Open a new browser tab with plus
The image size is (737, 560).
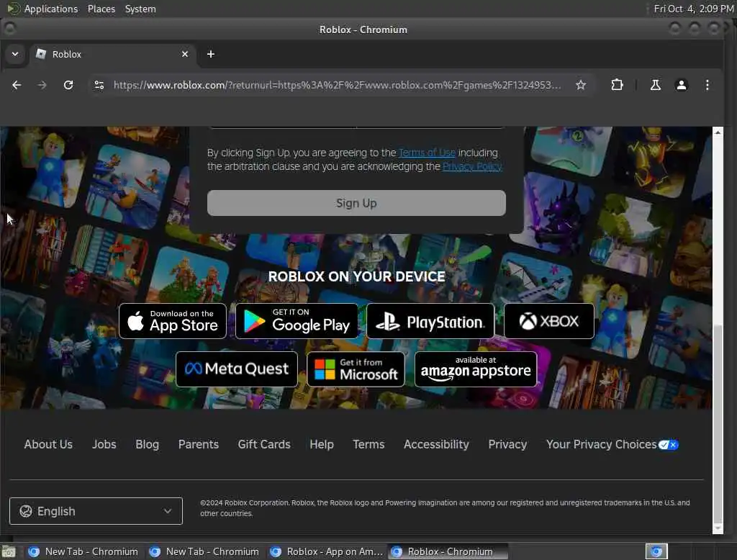click(x=211, y=54)
